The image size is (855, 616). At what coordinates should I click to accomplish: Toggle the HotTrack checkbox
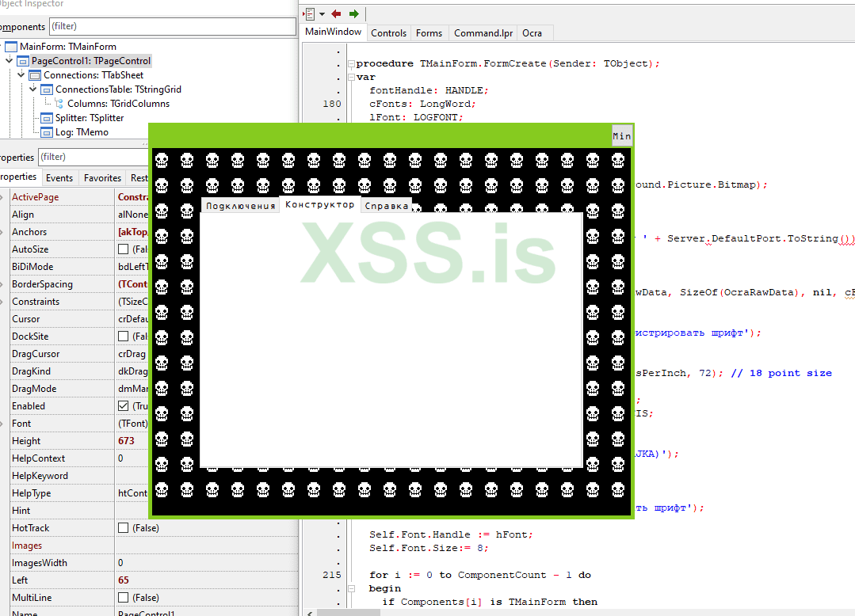pos(124,528)
